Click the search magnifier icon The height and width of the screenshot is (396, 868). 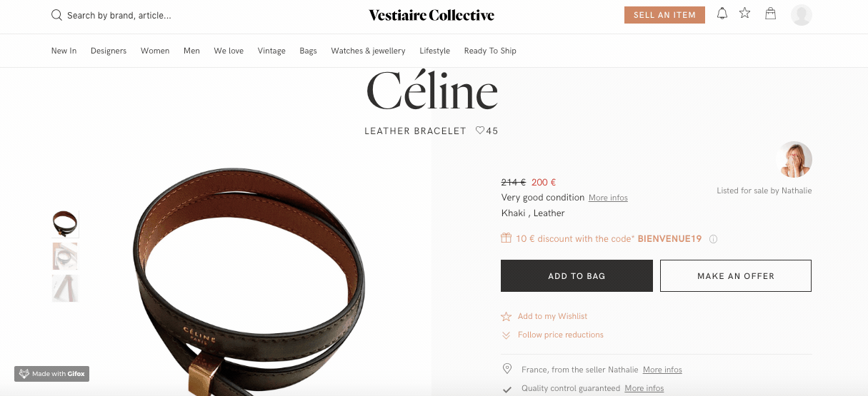56,15
